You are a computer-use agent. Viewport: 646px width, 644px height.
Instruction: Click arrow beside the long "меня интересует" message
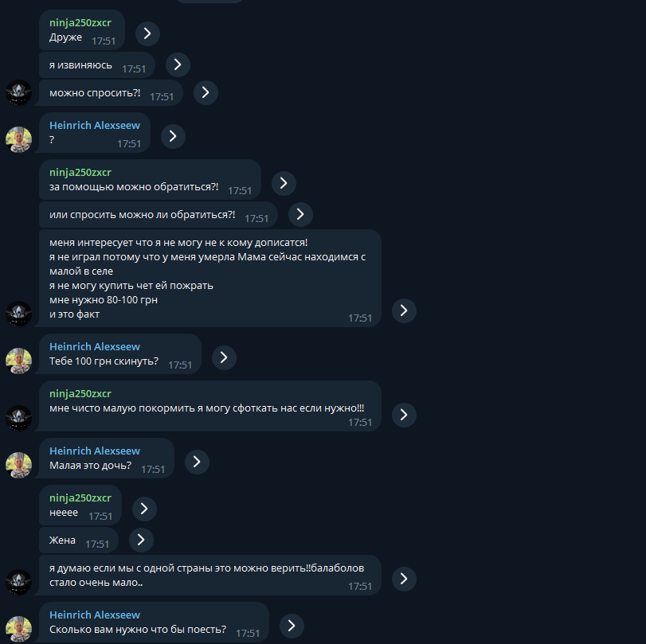click(404, 310)
